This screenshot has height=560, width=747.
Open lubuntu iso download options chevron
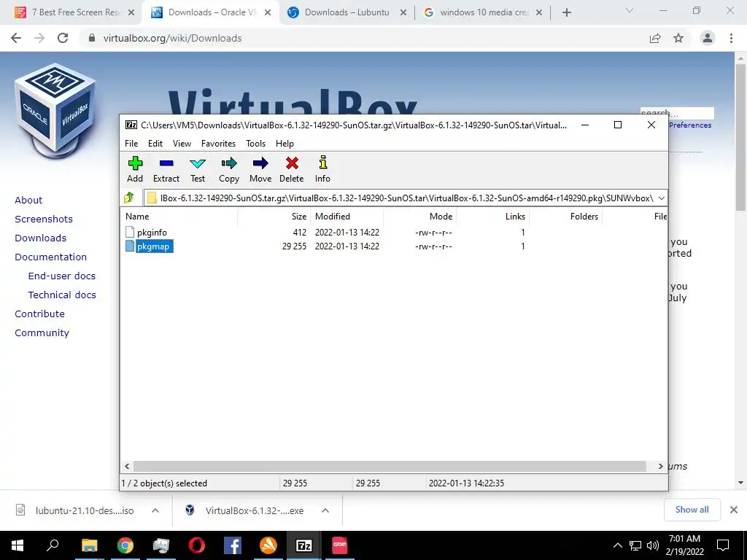click(x=155, y=510)
